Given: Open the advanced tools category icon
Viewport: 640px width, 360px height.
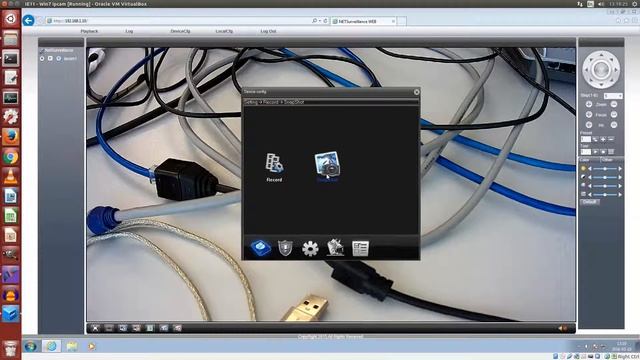Looking at the screenshot, I should [x=335, y=248].
